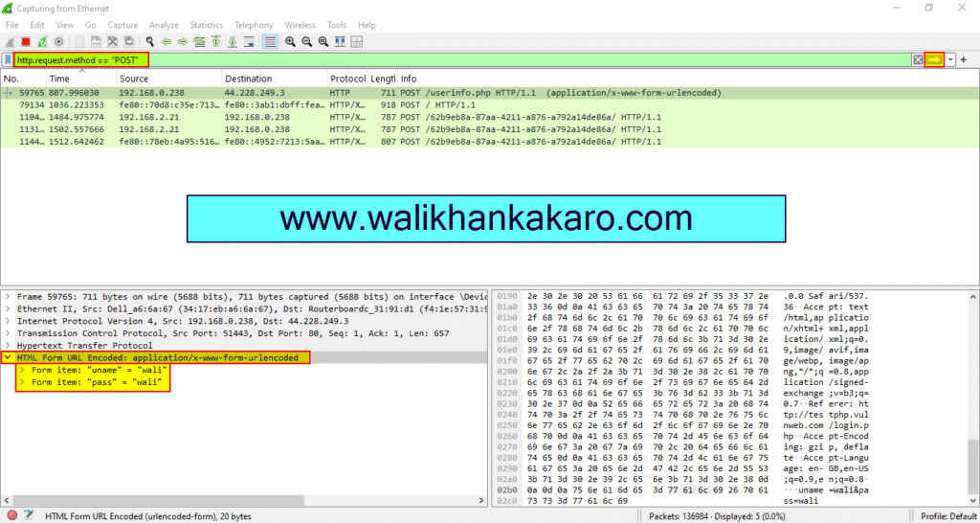Jump to last packet icon
This screenshot has width=980, height=523.
[x=233, y=42]
